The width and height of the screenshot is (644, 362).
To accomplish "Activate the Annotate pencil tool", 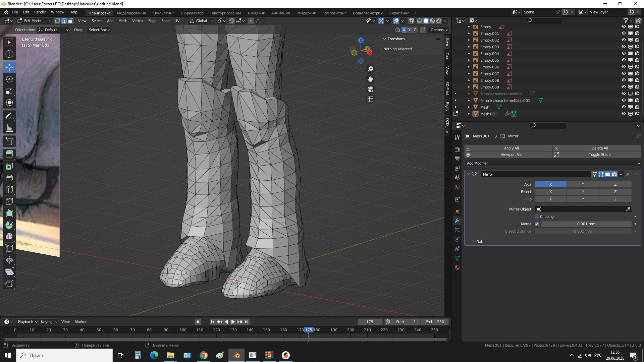I will click(9, 116).
